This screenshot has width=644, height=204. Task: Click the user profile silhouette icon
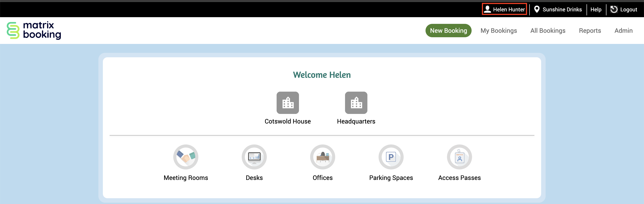pos(487,9)
